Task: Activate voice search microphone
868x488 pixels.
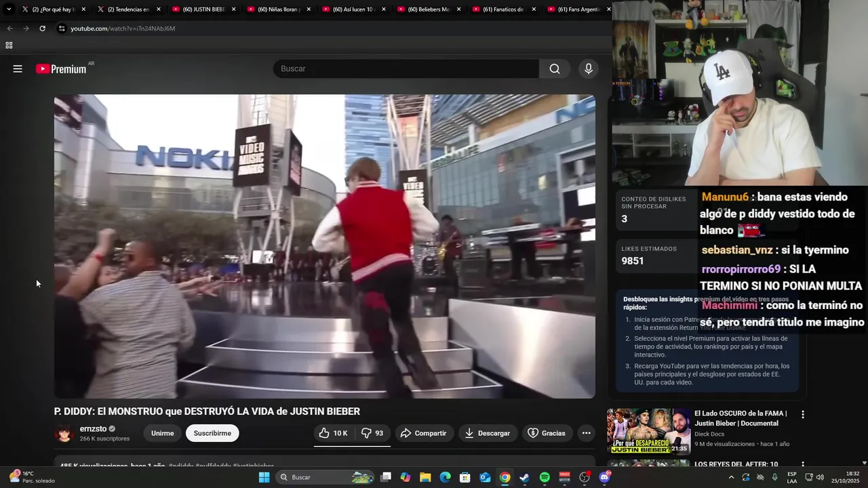Action: click(589, 68)
